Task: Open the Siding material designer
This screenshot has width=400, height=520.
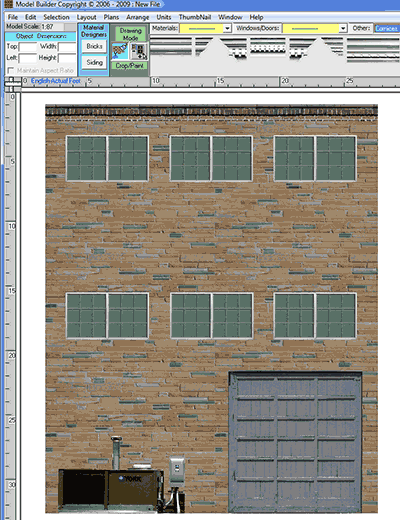Action: click(x=94, y=62)
